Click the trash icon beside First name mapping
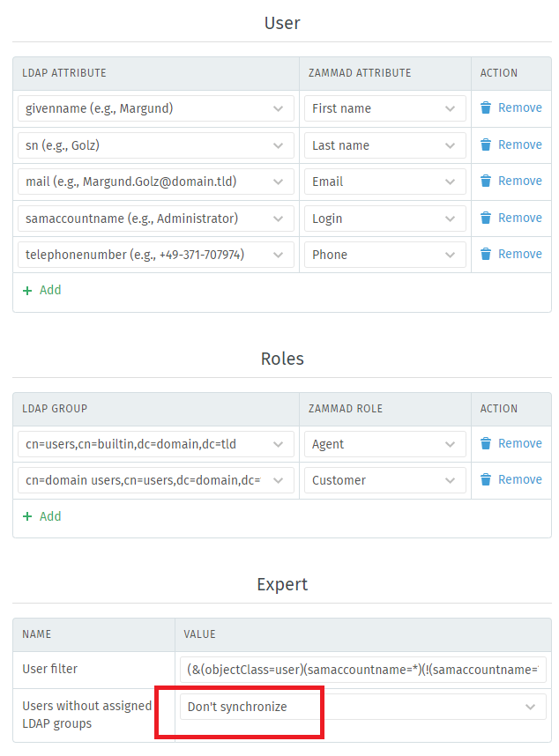The image size is (559, 756). pos(486,107)
